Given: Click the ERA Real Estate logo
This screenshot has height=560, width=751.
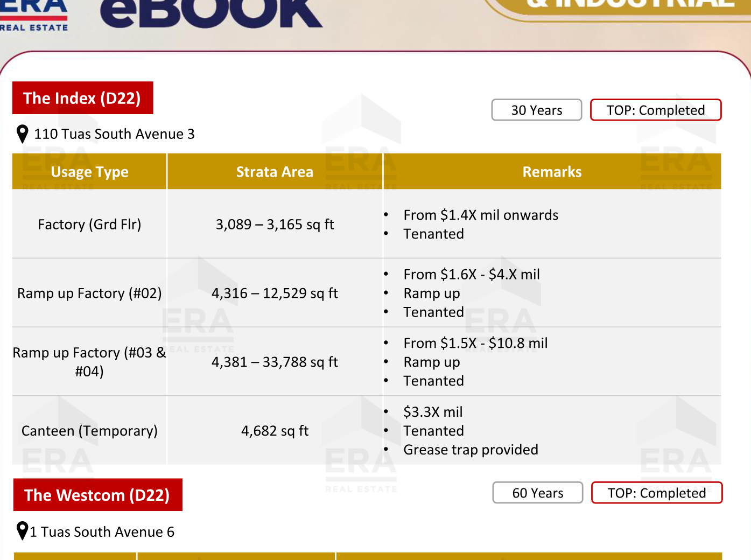Looking at the screenshot, I should coord(34,16).
